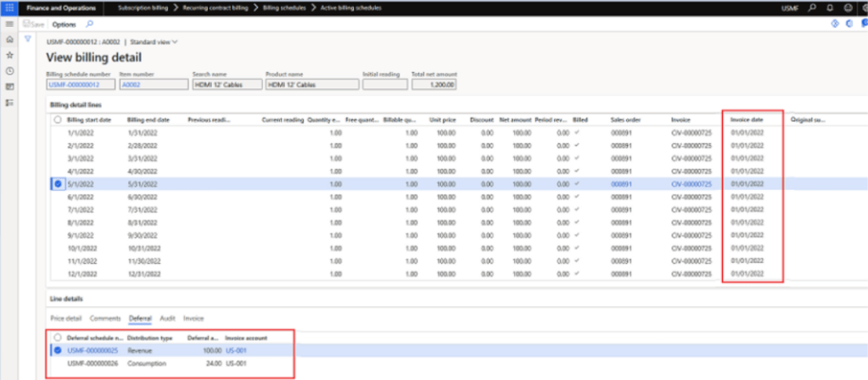
Task: Open Recent clock icon in the sidebar
Action: (9, 71)
